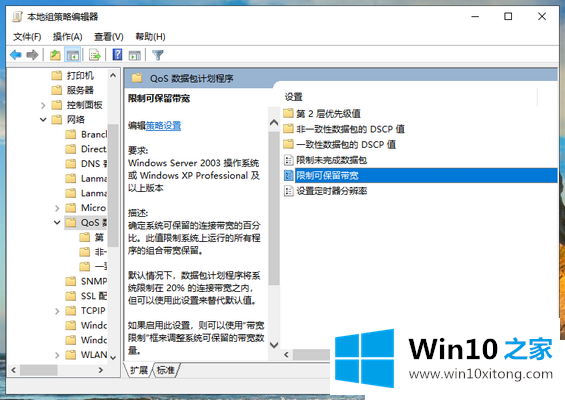Viewport: 565px width, 400px height.
Task: Select the TCPIP node in tree
Action: pos(93,311)
